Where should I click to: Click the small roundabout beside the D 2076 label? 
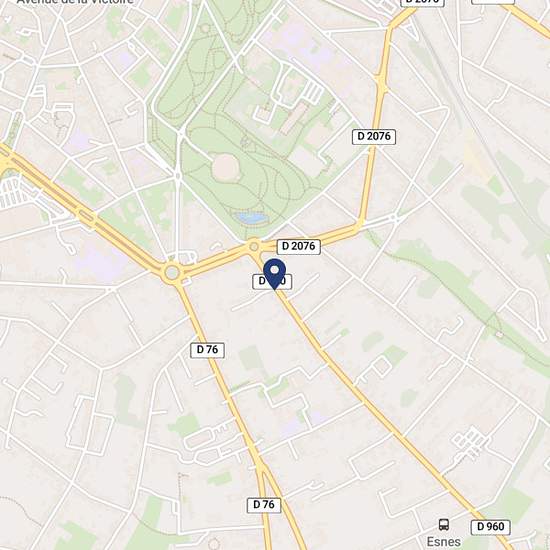click(254, 247)
